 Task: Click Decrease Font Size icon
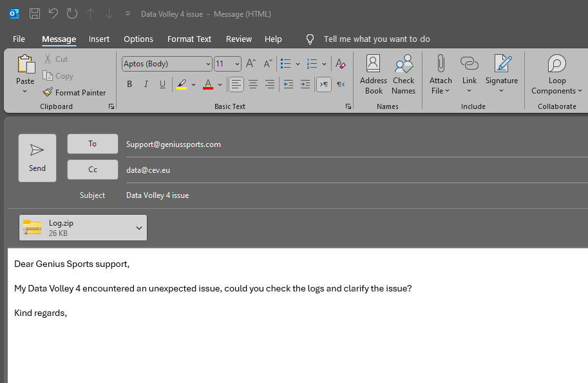pyautogui.click(x=268, y=63)
